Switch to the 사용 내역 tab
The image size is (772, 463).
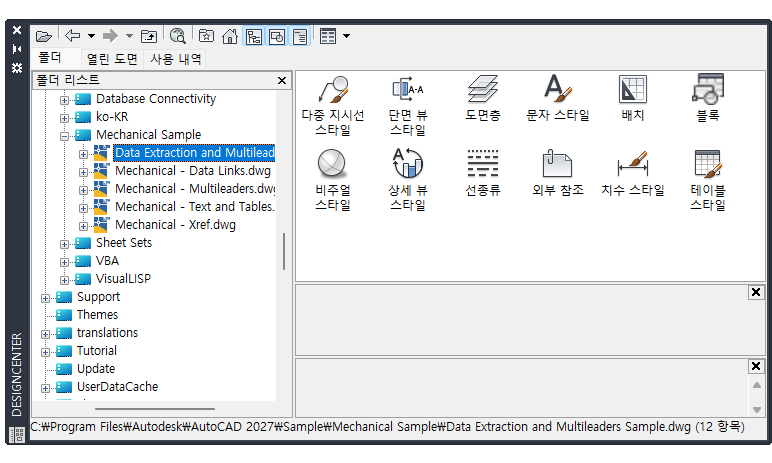tap(175, 59)
